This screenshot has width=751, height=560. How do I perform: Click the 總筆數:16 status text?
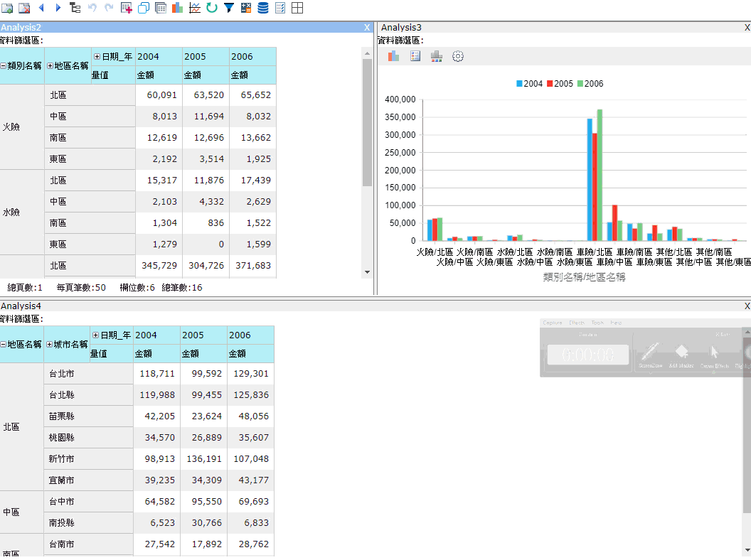click(182, 288)
